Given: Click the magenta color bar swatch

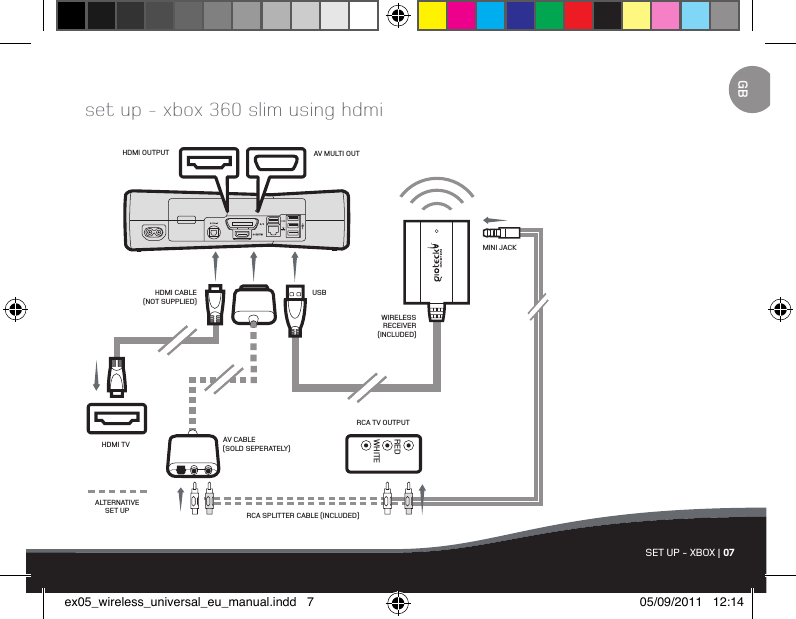Looking at the screenshot, I should (x=461, y=16).
